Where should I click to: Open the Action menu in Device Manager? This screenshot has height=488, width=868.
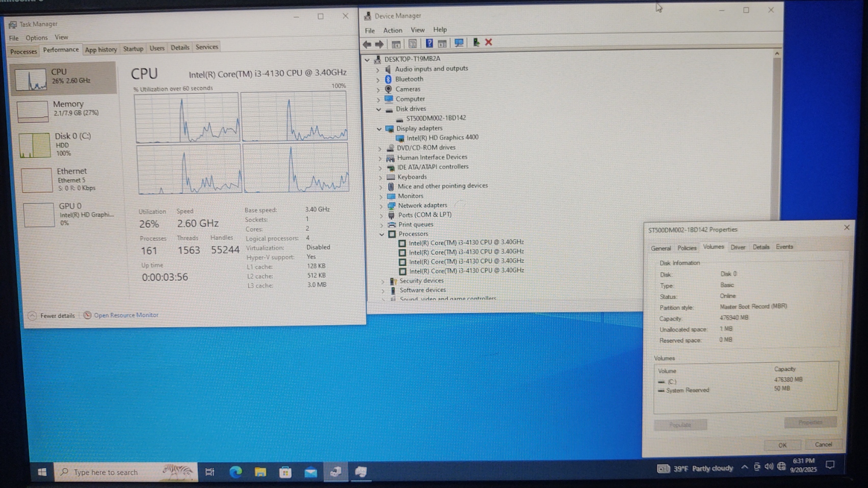[x=392, y=31]
